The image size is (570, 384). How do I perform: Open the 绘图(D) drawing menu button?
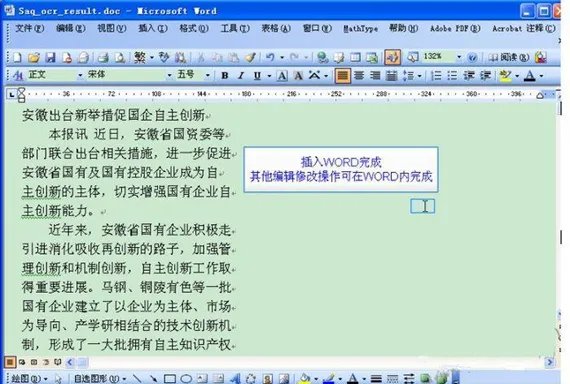(x=29, y=379)
